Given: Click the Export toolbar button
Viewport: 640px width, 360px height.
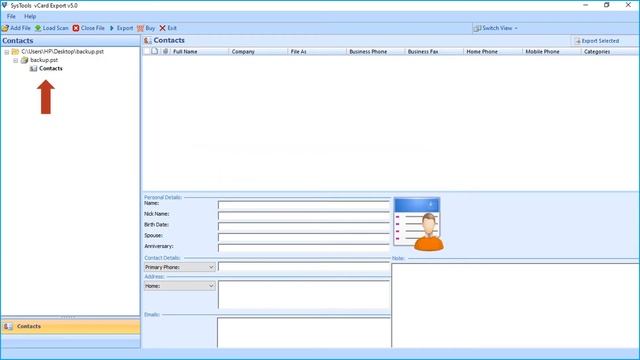Looking at the screenshot, I should click(121, 28).
